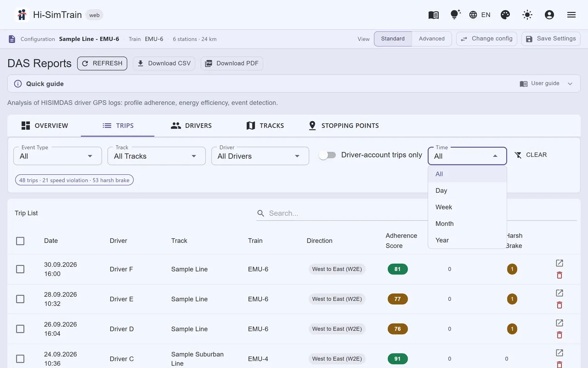Check the Driver D trip checkbox

click(20, 329)
